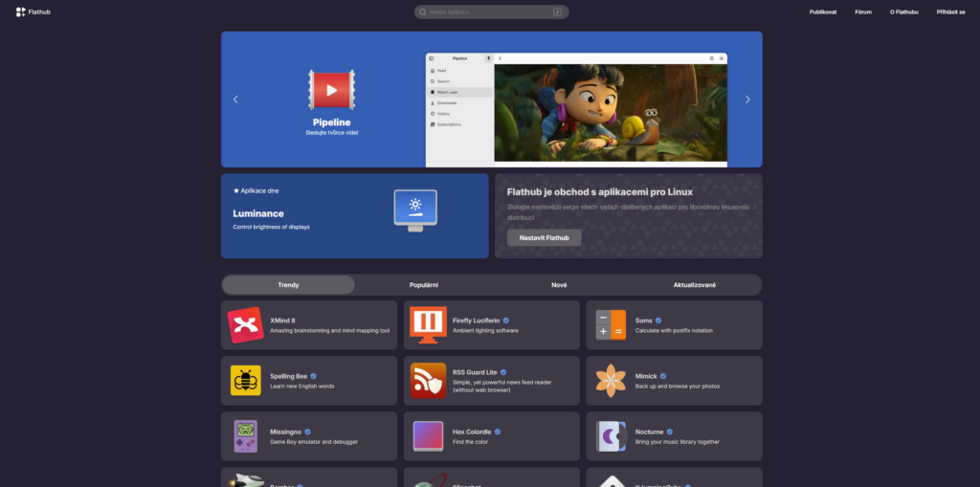This screenshot has height=487, width=980.
Task: Click 'Calculate with postfix notation' text
Action: 674,331
